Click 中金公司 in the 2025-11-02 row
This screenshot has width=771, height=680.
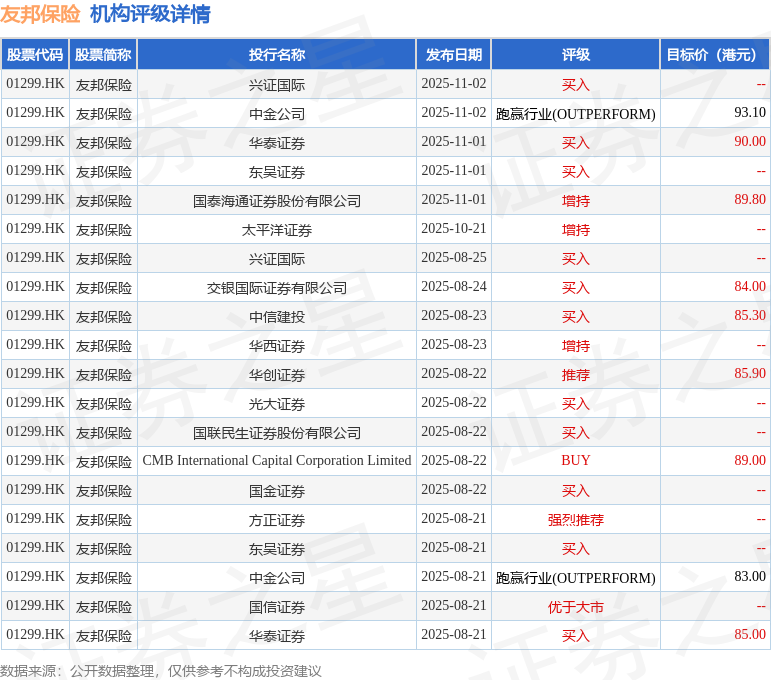click(277, 114)
